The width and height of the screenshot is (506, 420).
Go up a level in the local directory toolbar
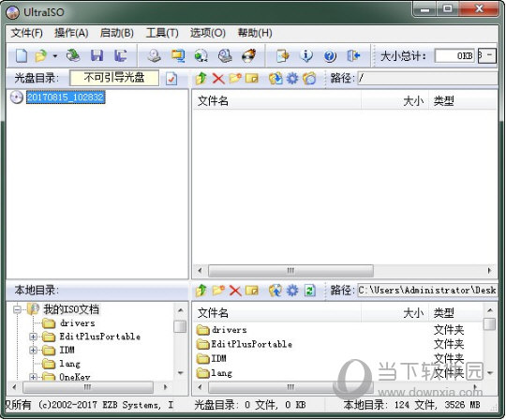pyautogui.click(x=201, y=291)
